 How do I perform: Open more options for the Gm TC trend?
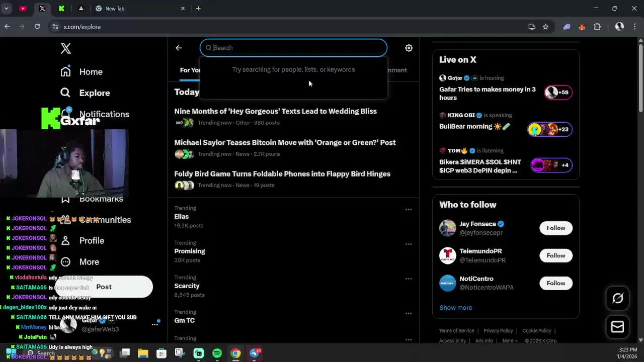point(409,313)
